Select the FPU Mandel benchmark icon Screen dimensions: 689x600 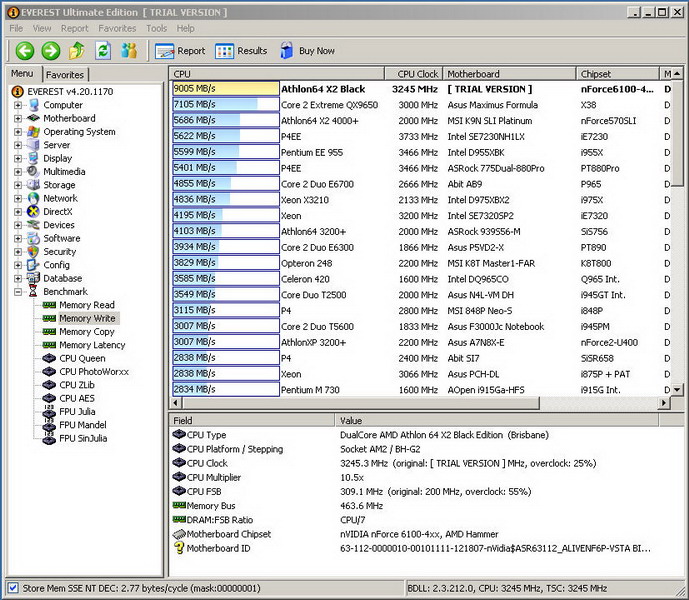pyautogui.click(x=49, y=425)
